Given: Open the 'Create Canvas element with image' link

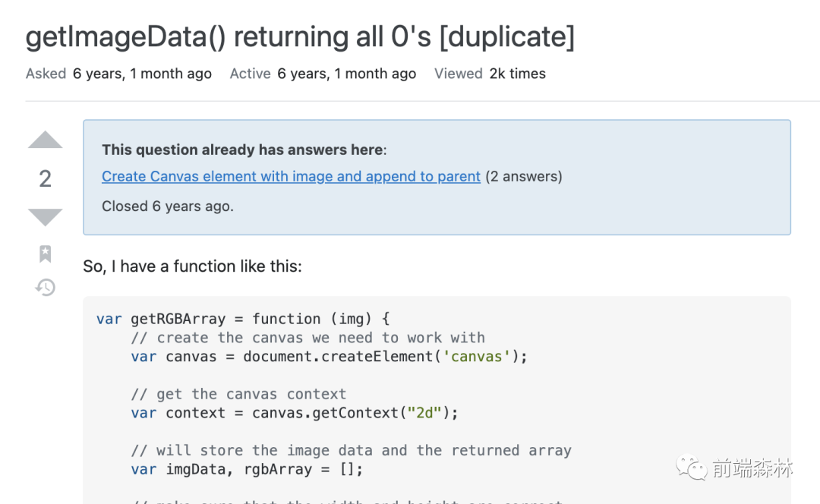Looking at the screenshot, I should click(291, 176).
